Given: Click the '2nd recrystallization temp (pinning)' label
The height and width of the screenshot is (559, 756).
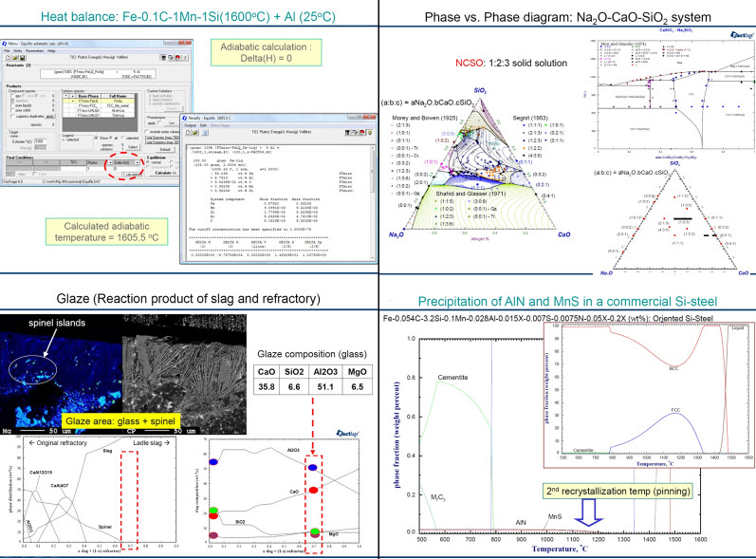Looking at the screenshot, I should [618, 491].
